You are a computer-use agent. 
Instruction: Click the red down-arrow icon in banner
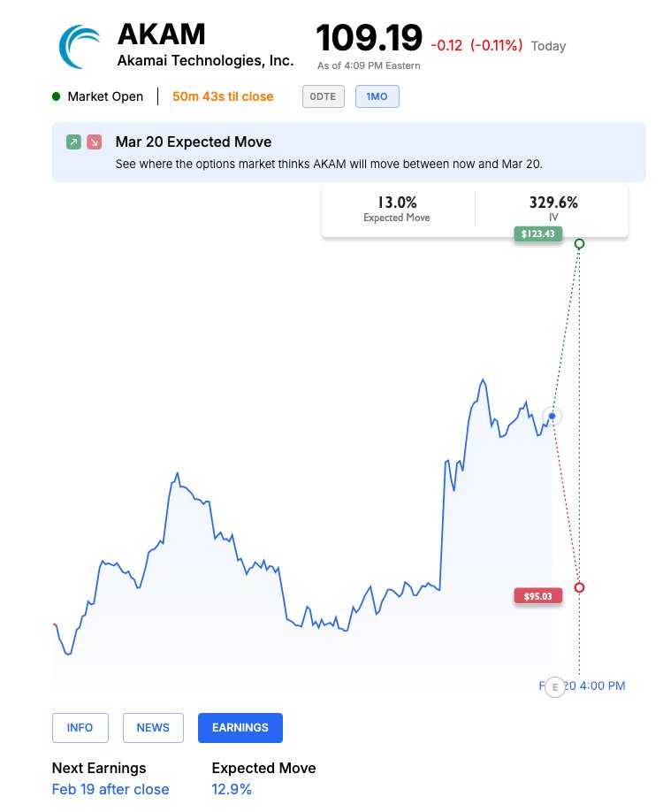coord(95,142)
